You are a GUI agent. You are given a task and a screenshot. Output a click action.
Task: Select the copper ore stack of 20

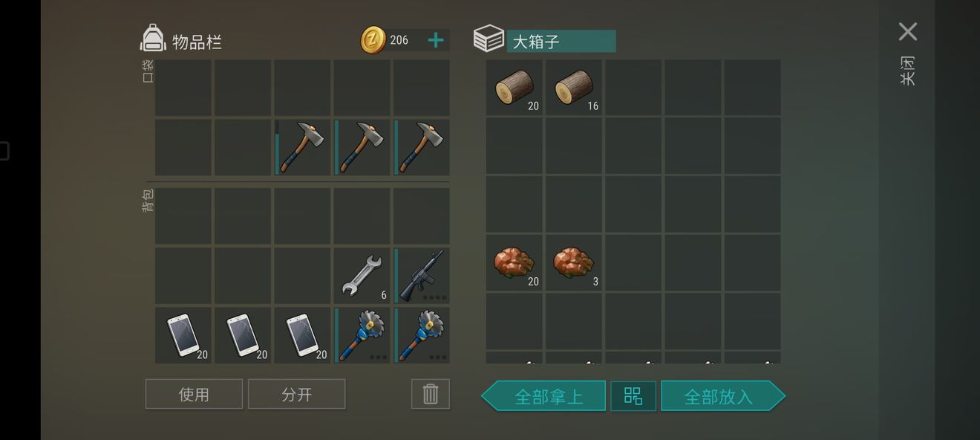pos(514,263)
